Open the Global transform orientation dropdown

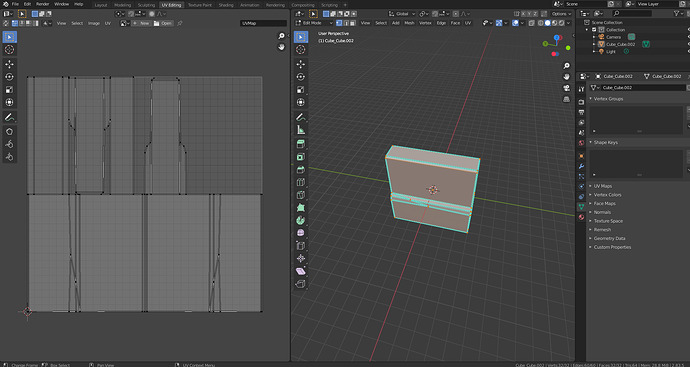tap(402, 14)
